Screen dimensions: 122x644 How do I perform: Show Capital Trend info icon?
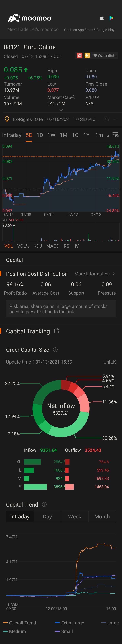(x=44, y=505)
